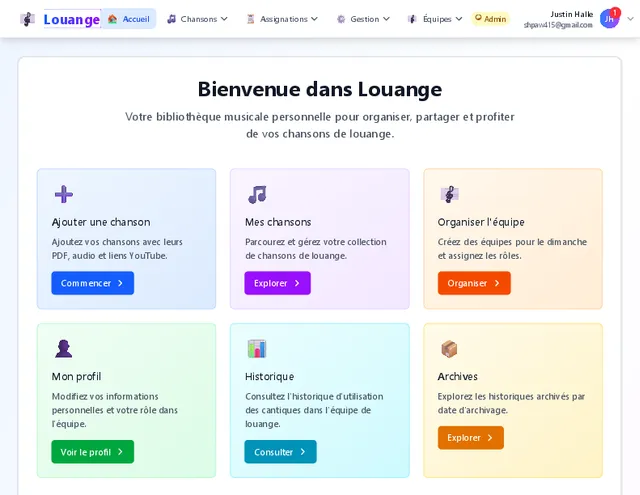
Task: Expand the Équipes menu
Action: coord(435,19)
